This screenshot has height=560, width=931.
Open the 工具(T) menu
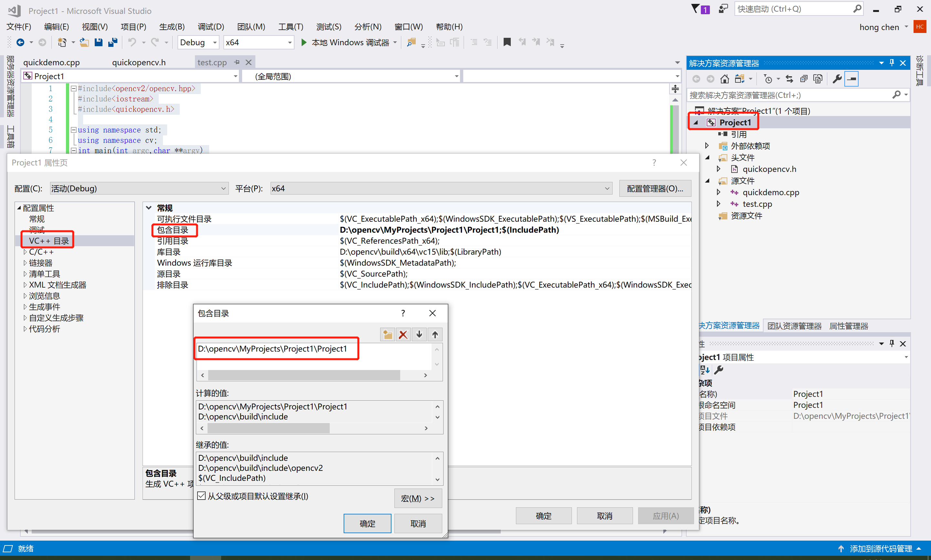291,27
